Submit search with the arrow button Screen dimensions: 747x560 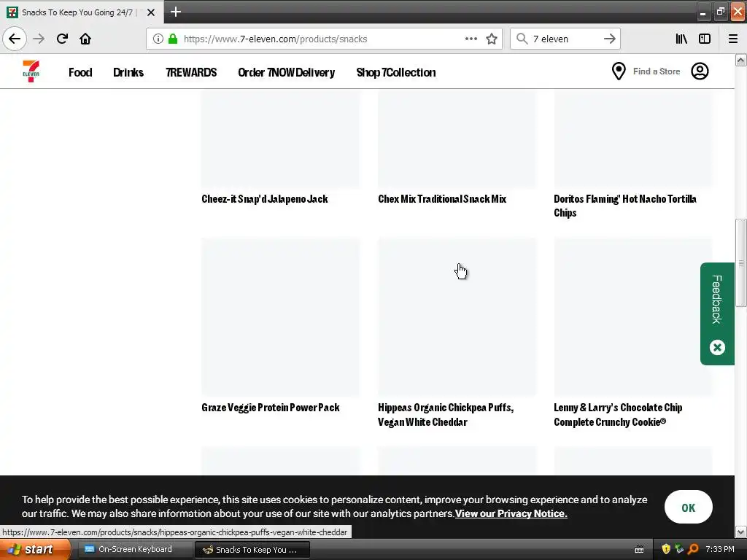point(610,39)
